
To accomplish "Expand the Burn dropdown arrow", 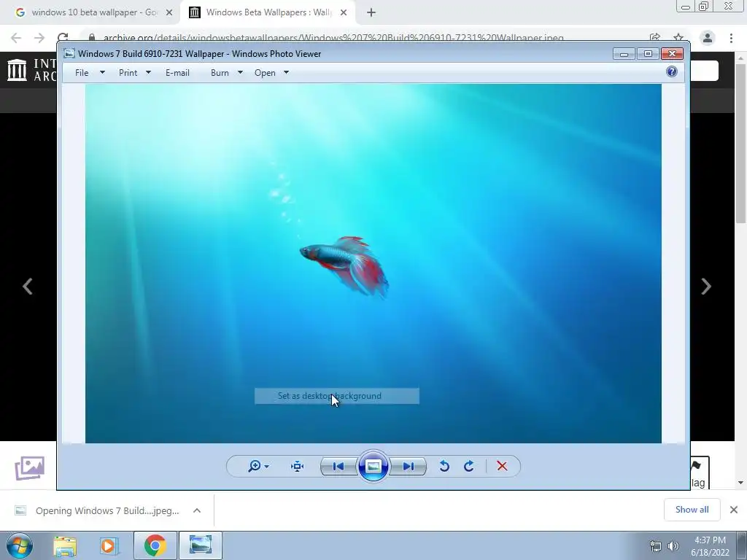I will click(240, 73).
